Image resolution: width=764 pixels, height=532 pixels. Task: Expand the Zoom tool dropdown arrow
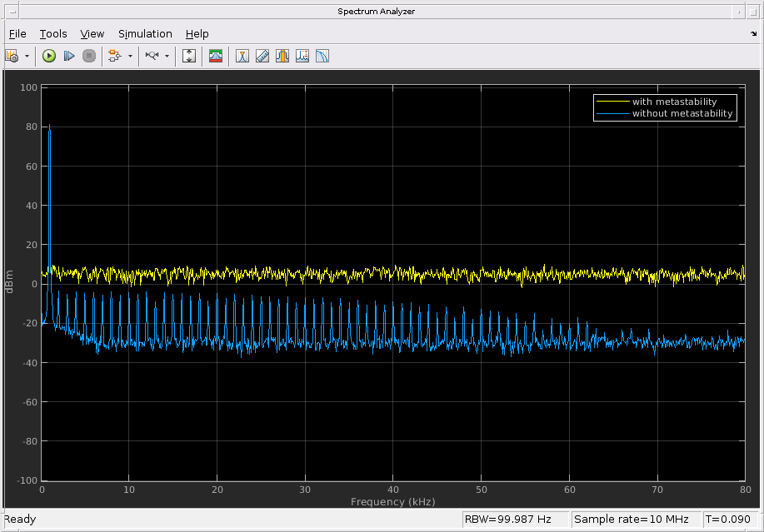point(167,56)
